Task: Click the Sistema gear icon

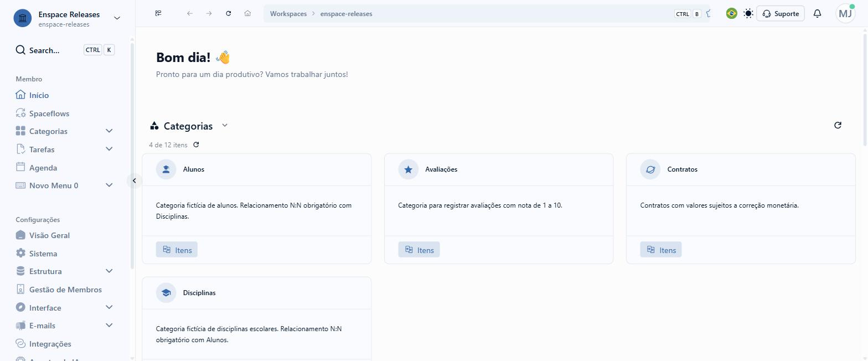Action: click(20, 253)
